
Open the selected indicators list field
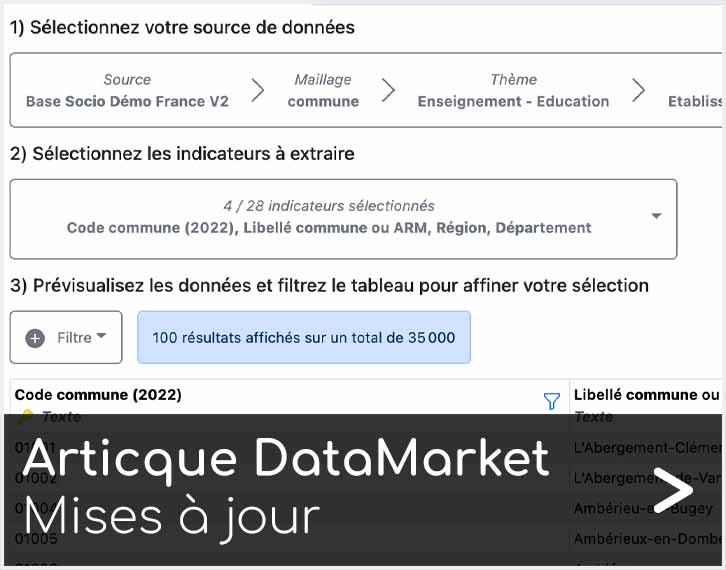pos(330,218)
